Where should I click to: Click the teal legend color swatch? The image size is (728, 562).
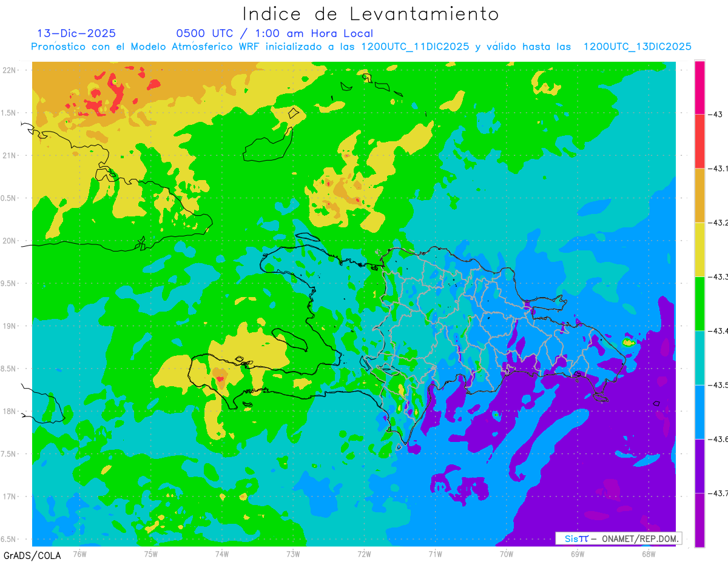(x=699, y=357)
